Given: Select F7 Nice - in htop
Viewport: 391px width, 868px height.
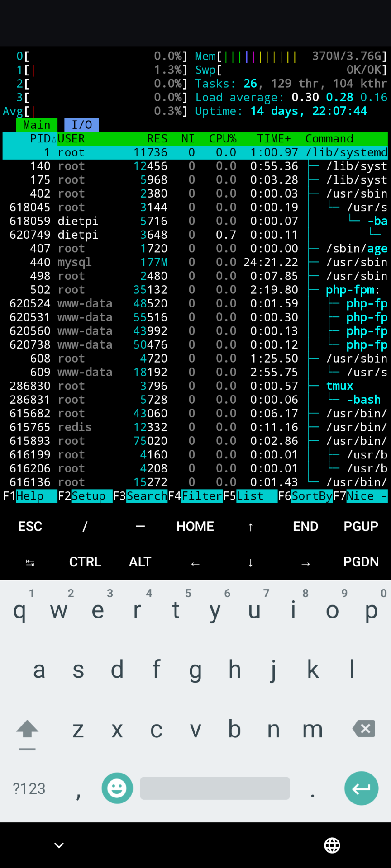Looking at the screenshot, I should click(x=361, y=496).
